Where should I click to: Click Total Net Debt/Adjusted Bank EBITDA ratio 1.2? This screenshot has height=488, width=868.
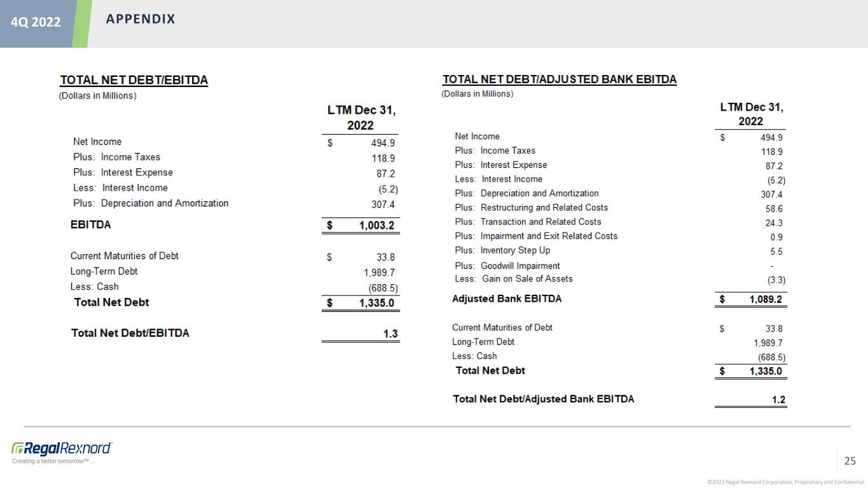point(778,400)
